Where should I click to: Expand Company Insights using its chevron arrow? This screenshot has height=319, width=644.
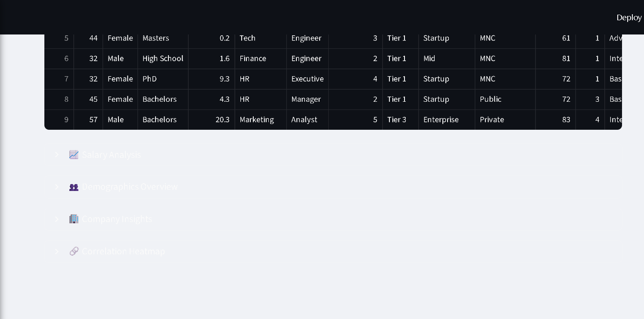(57, 219)
